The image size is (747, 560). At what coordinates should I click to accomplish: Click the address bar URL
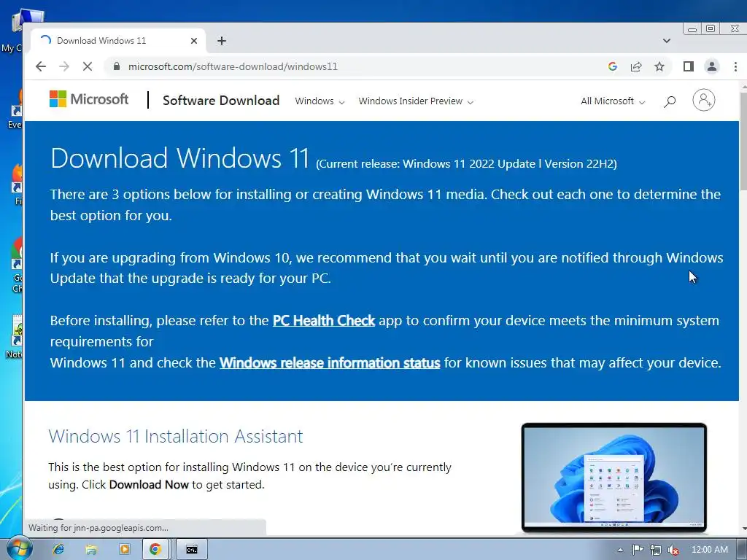233,66
